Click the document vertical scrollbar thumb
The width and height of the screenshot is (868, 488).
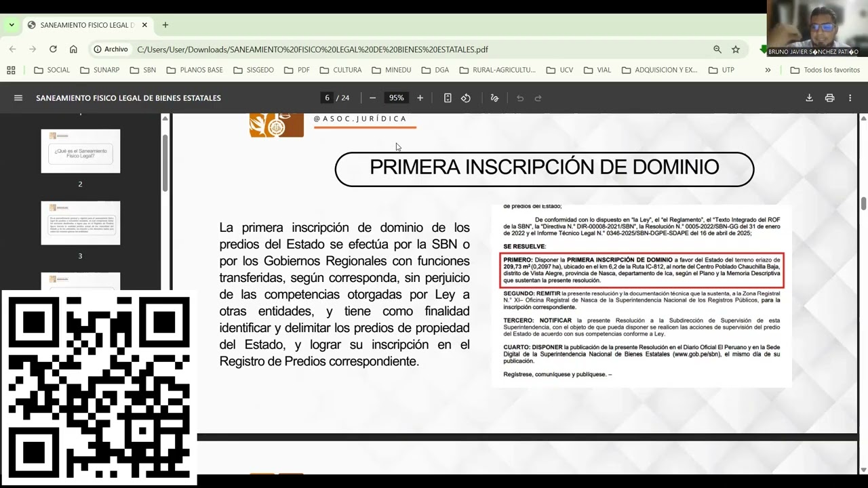863,203
